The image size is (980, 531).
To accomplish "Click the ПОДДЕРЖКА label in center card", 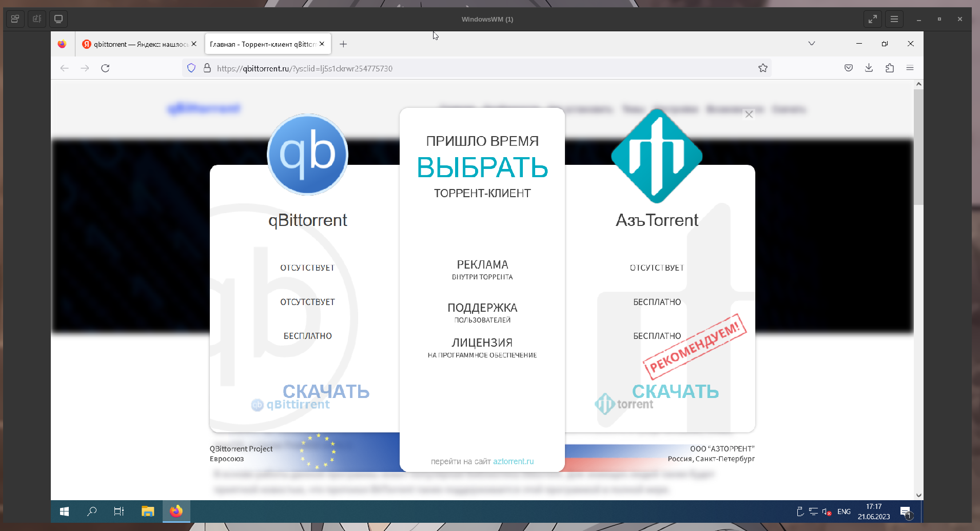I will coord(482,308).
